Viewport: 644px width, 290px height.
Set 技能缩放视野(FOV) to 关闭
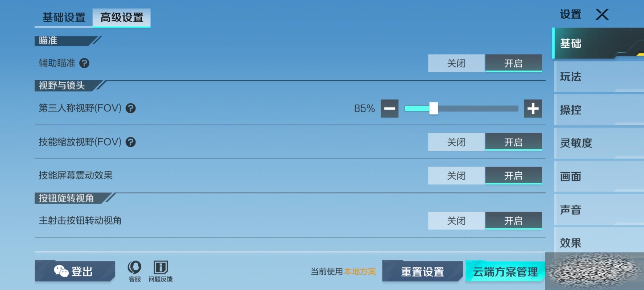tap(456, 142)
